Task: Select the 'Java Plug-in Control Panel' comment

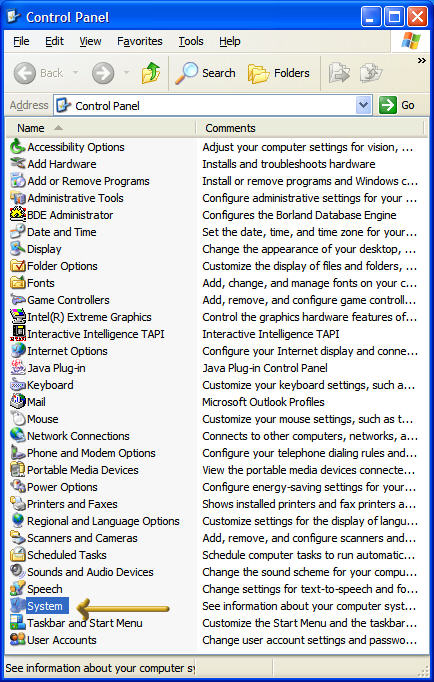Action: (265, 368)
